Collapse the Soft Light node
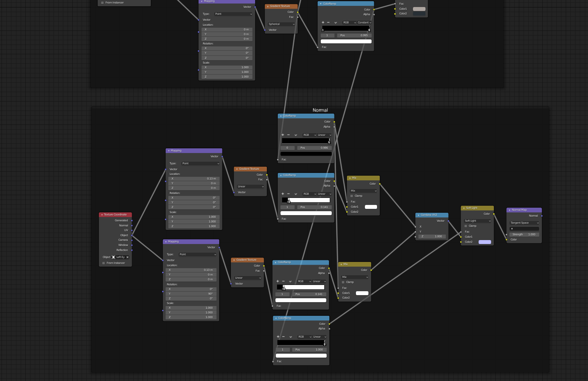 tap(463, 208)
